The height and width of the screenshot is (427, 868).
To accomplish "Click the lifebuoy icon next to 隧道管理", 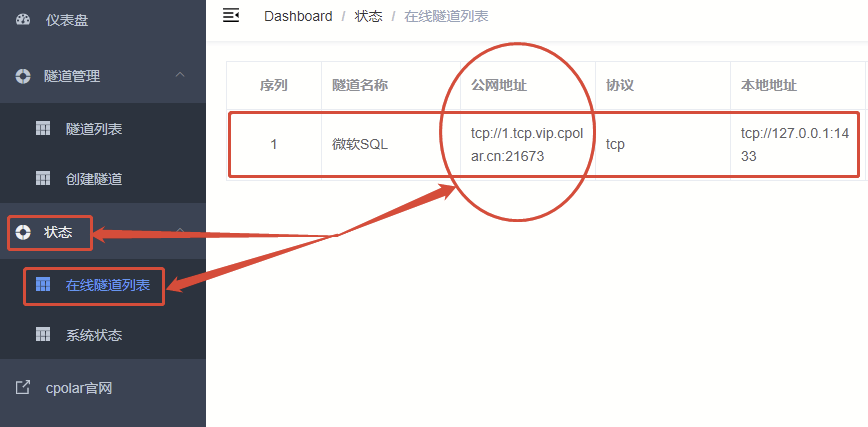I will click(x=23, y=76).
